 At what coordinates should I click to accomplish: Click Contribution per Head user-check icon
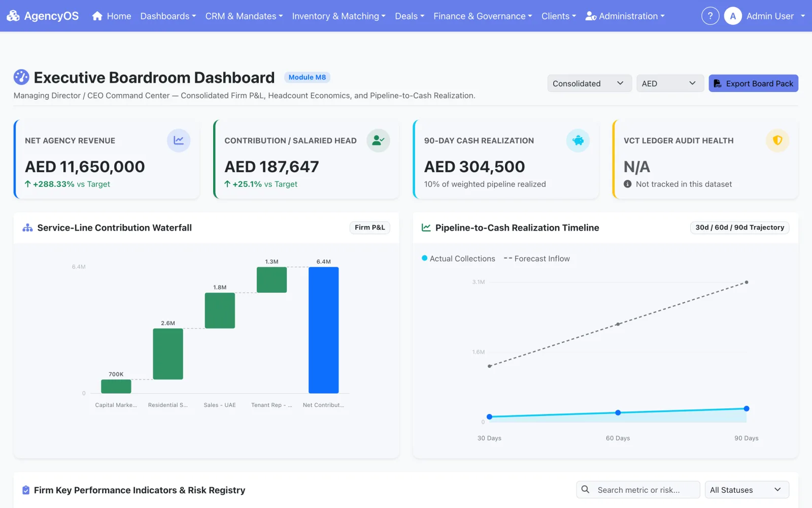click(378, 140)
